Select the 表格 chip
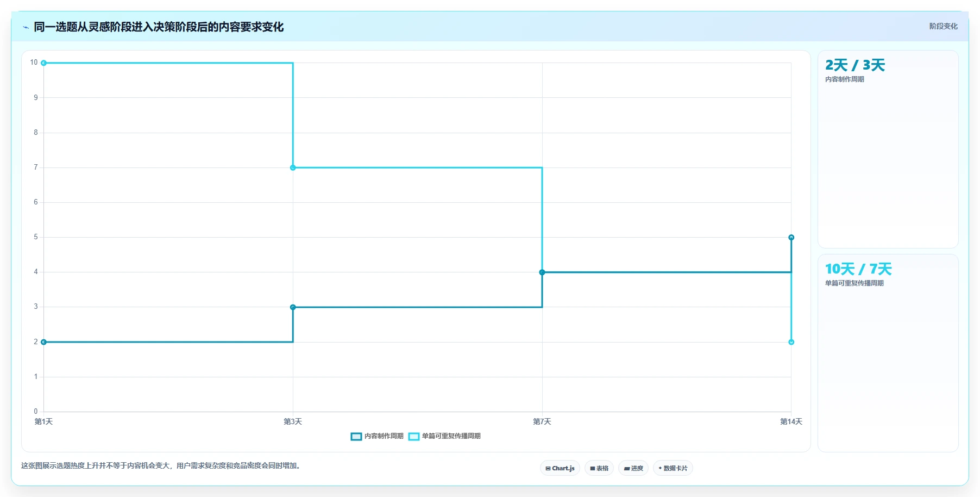The width and height of the screenshot is (980, 497). 599,468
